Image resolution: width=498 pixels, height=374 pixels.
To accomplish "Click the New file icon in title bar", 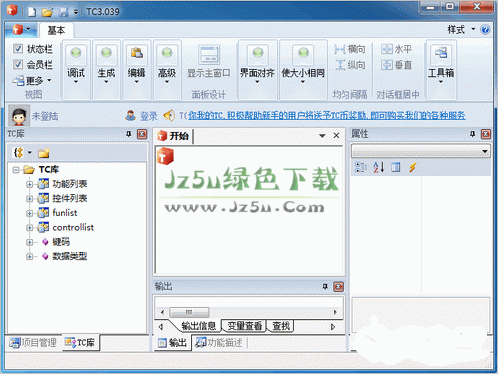I will point(32,12).
